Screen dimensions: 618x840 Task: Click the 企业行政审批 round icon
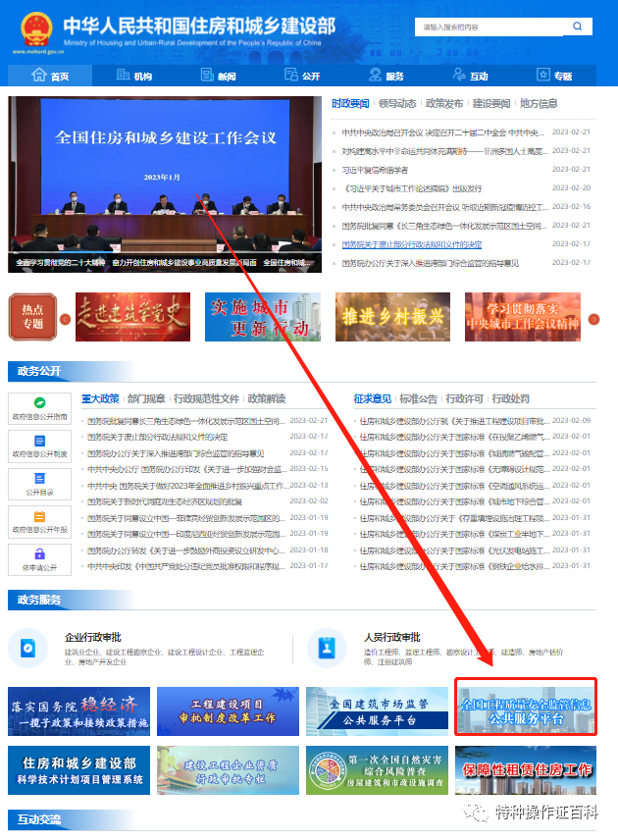(x=28, y=649)
